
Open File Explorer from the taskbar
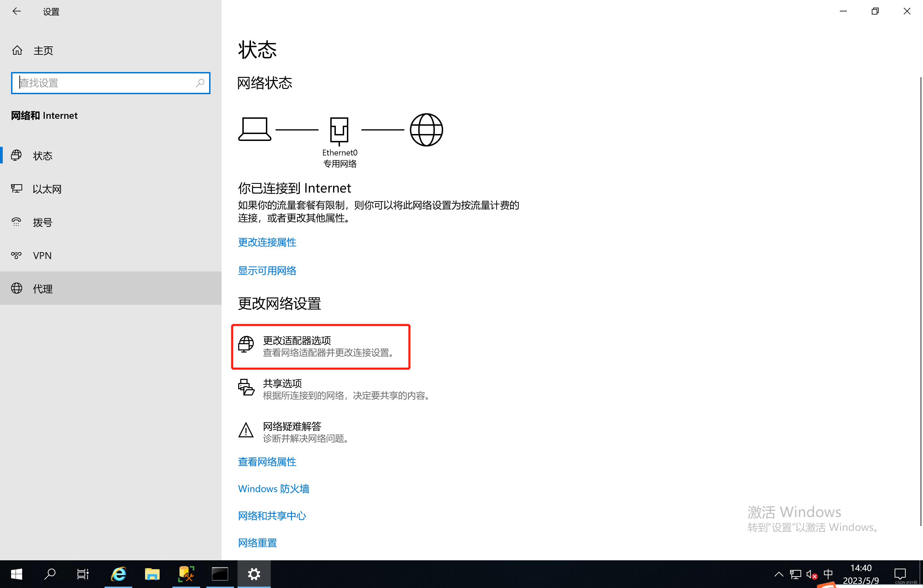pyautogui.click(x=152, y=574)
